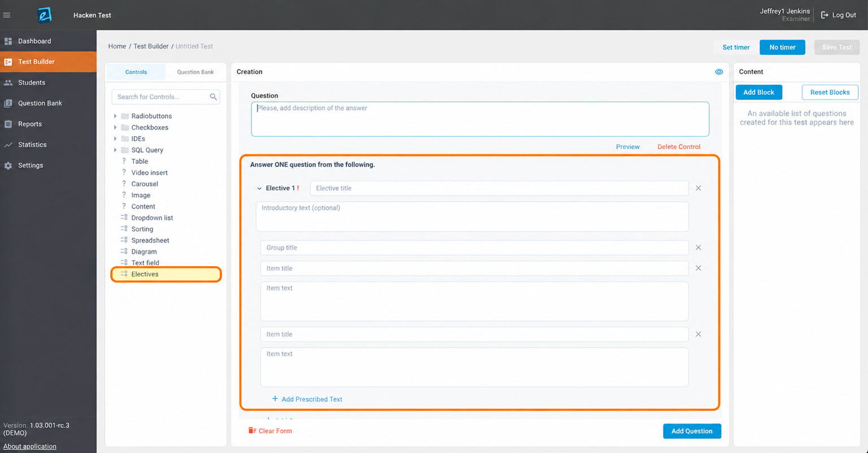
Task: Focus the Elective title field
Action: [x=500, y=188]
